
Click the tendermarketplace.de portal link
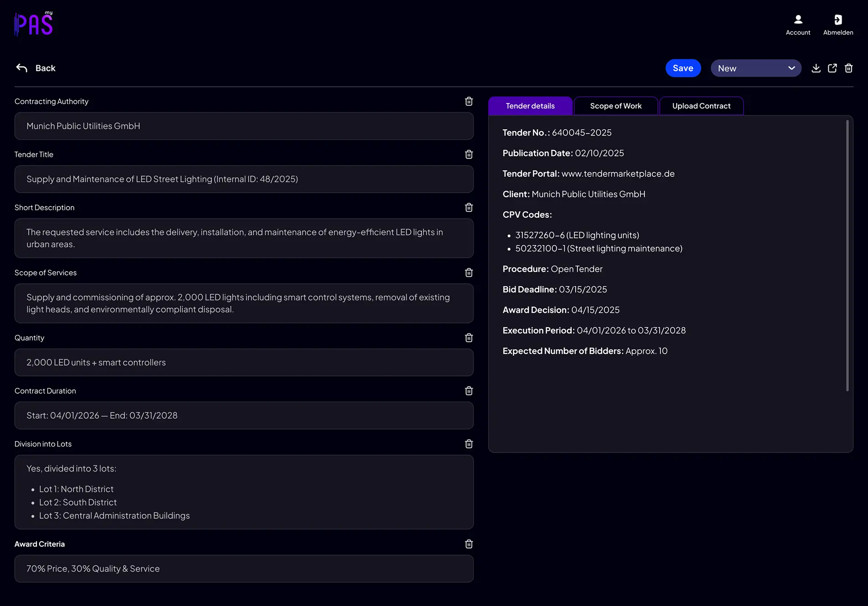point(618,174)
